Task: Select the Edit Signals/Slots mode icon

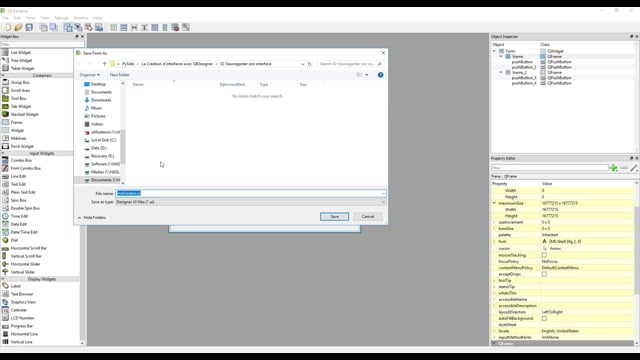Action: tap(78, 27)
